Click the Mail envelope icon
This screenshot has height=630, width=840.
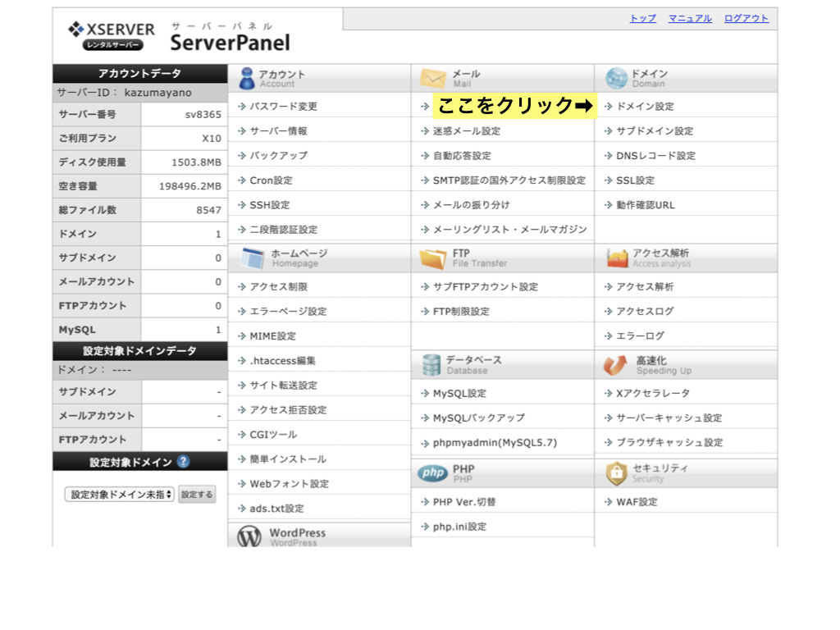coord(433,79)
